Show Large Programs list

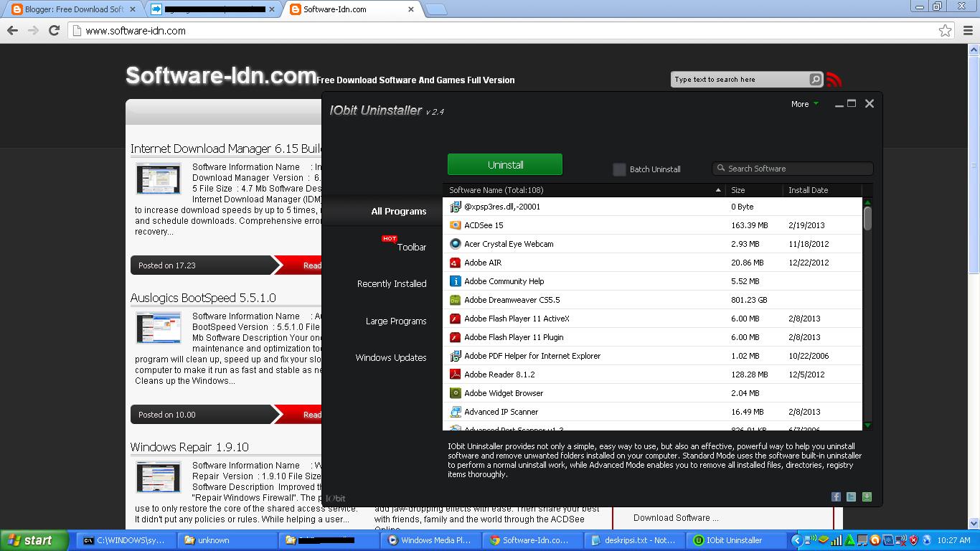[x=396, y=321]
